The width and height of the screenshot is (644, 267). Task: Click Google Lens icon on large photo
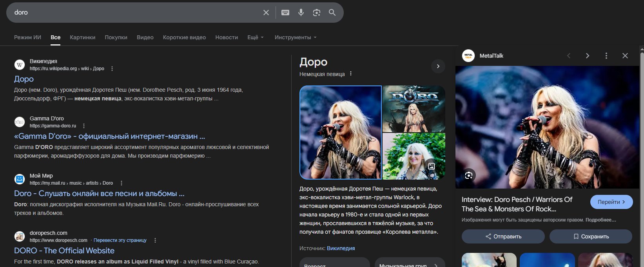click(469, 175)
